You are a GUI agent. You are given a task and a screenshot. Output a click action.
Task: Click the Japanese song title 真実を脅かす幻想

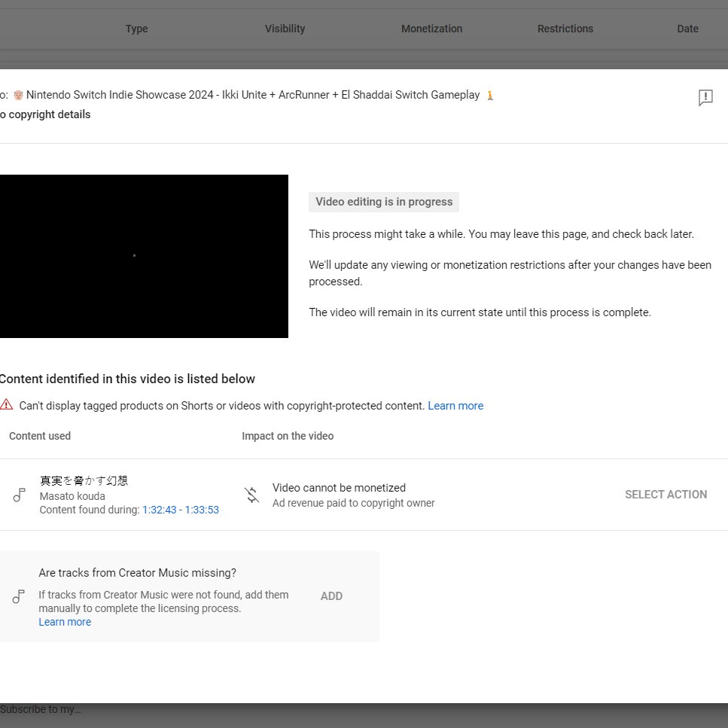(84, 480)
